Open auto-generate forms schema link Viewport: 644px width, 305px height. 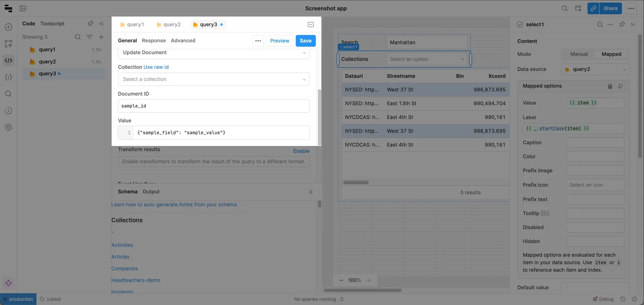coord(174,205)
